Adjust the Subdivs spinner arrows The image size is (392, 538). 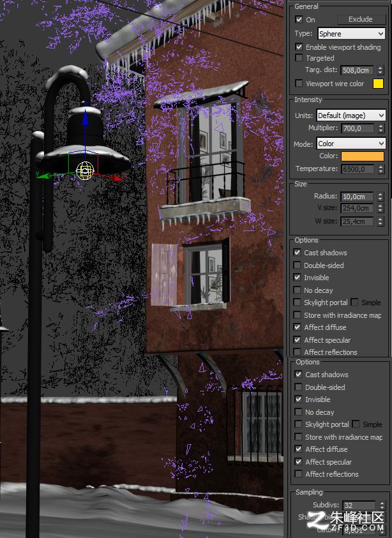(x=382, y=505)
